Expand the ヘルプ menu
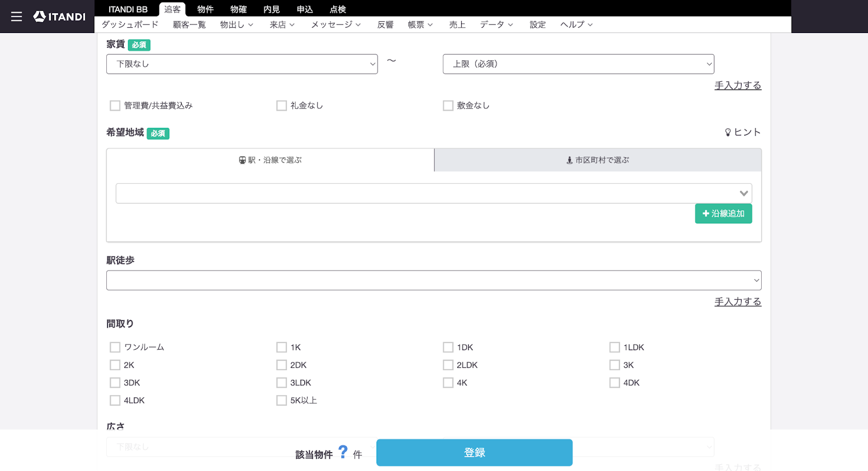 577,25
